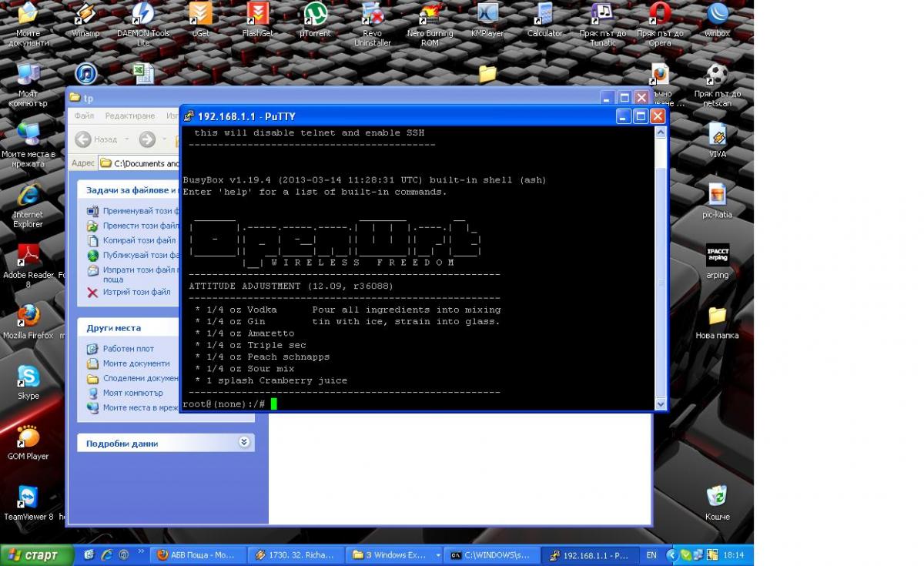Click the Преименувай този файл link
This screenshot has height=566, width=924.
140,211
